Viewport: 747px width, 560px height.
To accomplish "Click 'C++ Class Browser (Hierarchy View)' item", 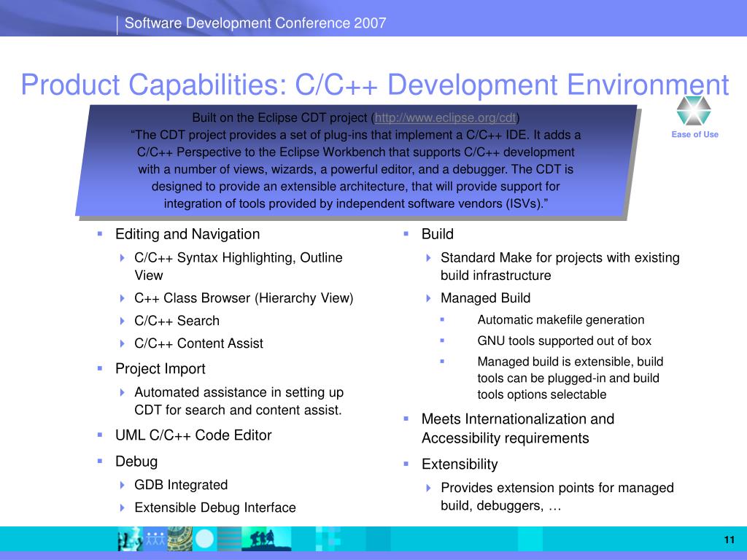I will coord(244,298).
